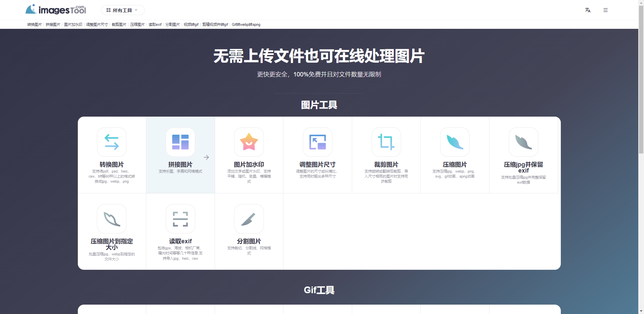The image size is (644, 314).
Task: Open the hamburger menu at top right
Action: pos(605,10)
